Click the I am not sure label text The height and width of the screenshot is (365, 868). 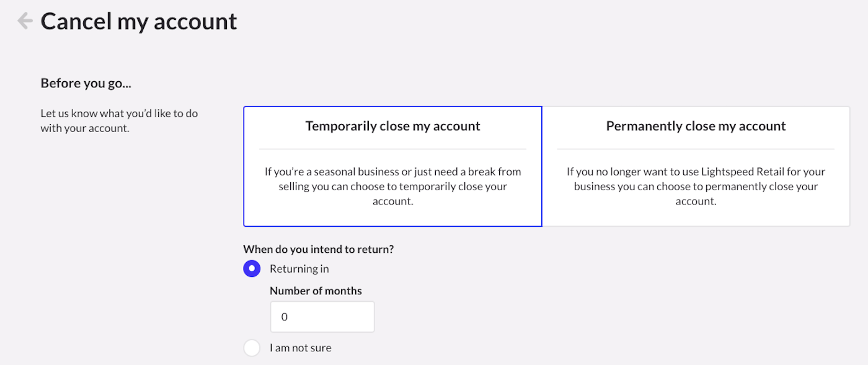[300, 348]
